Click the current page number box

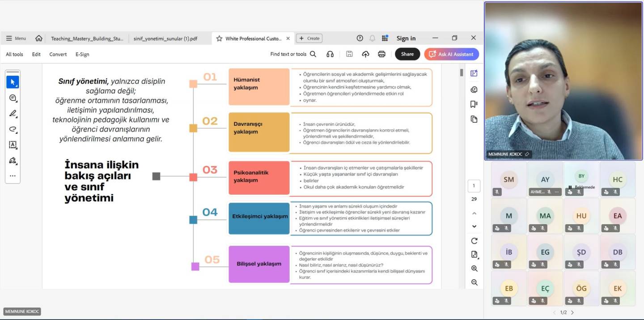[x=474, y=186]
